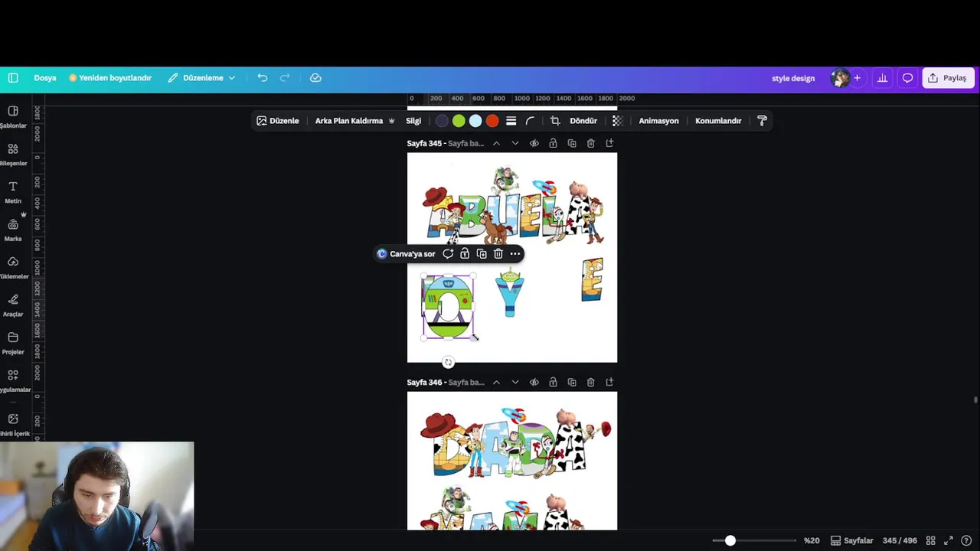Image resolution: width=980 pixels, height=551 pixels.
Task: Click the Paylaş share button
Action: tap(948, 78)
